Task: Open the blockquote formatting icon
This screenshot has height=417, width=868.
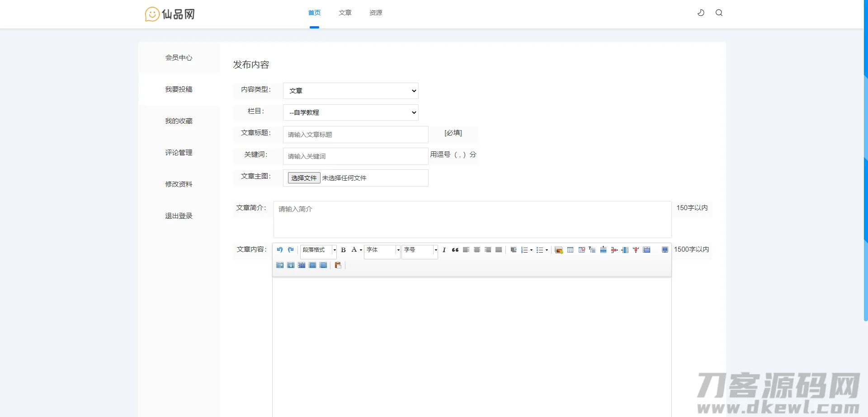Action: pos(455,250)
